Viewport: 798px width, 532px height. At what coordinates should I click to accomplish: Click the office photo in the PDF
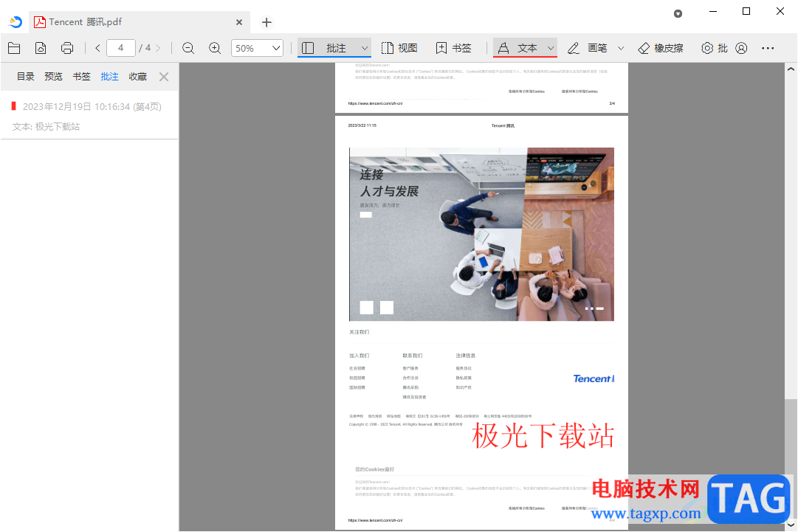[x=481, y=235]
